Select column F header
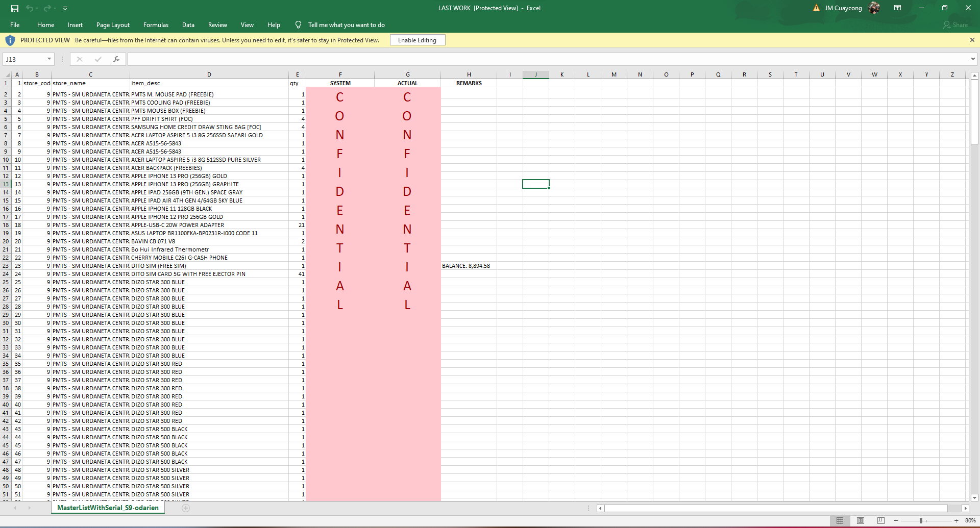 (340, 74)
